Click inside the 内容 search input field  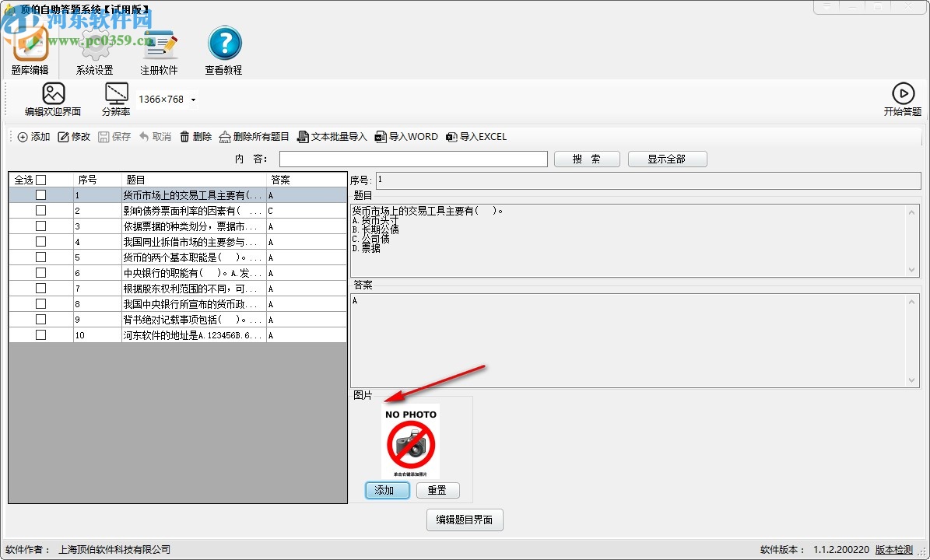tap(412, 159)
